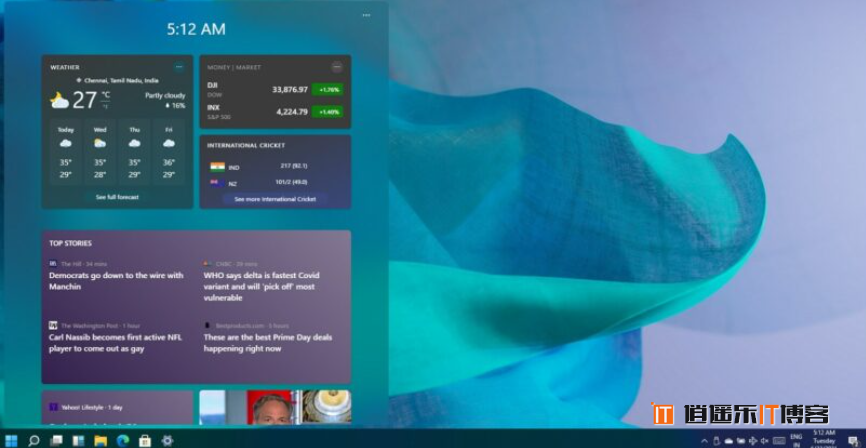
Task: Open touch keyboard tray icon
Action: point(779,441)
